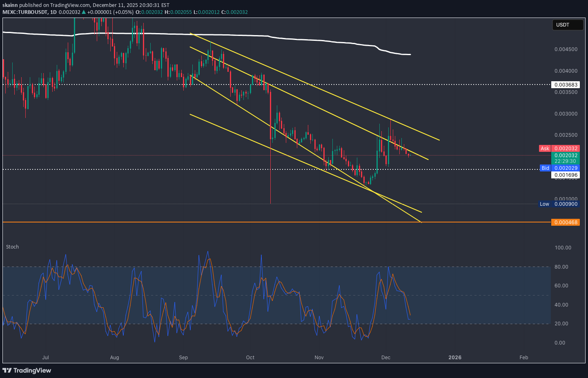
Task: Click the 2026 label on time axis
Action: [x=455, y=358]
